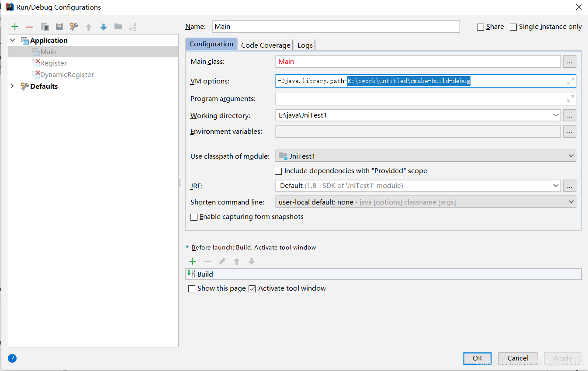
Task: Save configuration with floppy disk icon
Action: coord(59,27)
